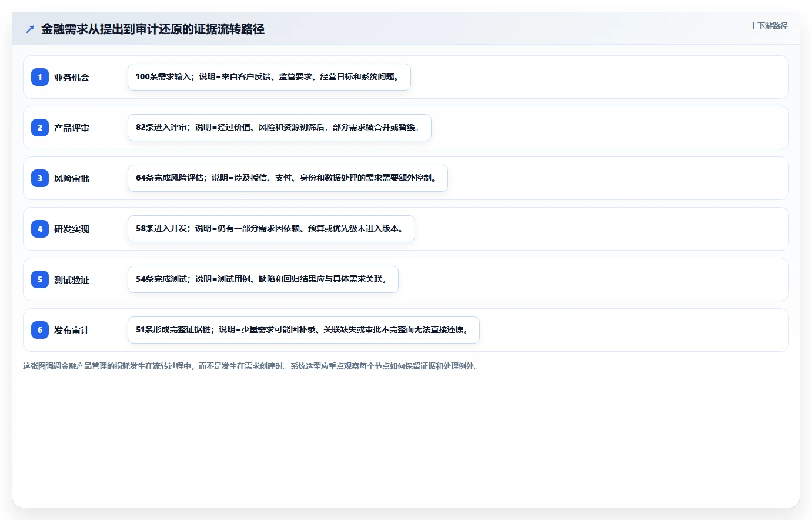Click the box reading 54条完成测试

[x=263, y=279]
